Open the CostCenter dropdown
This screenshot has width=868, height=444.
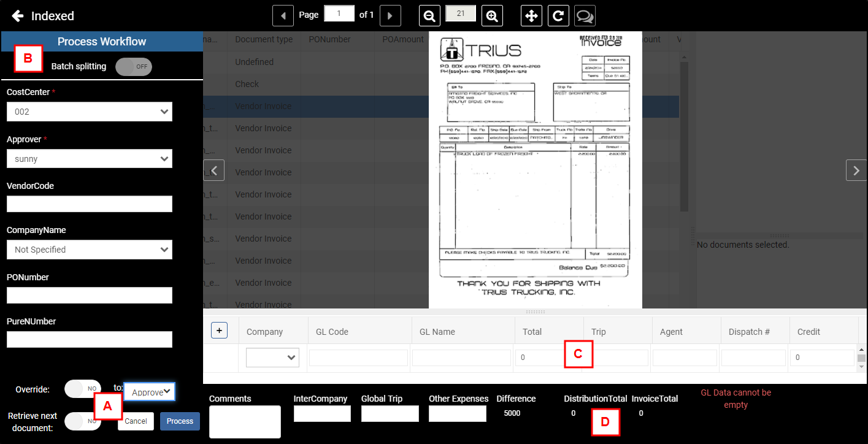tap(90, 112)
